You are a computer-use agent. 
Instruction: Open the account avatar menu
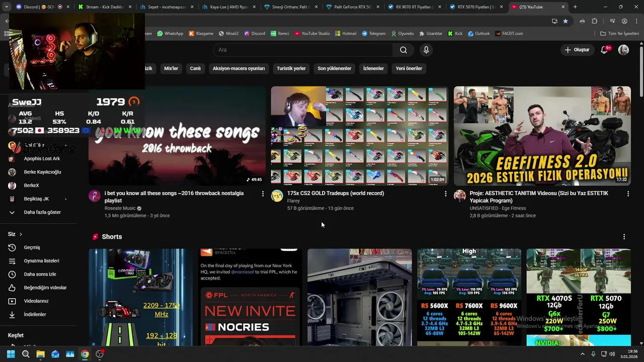click(x=623, y=50)
